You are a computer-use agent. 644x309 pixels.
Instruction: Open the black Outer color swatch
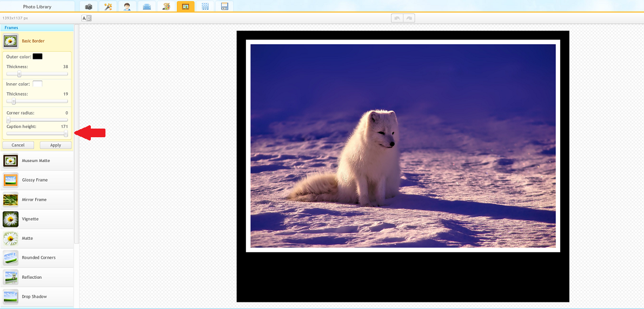coord(37,56)
